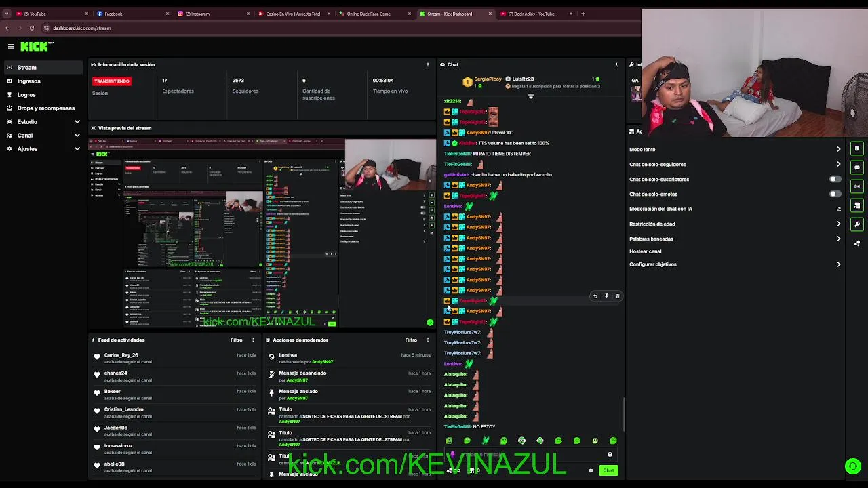Switch to the Instagram browser tab
868x488 pixels.
(212, 14)
